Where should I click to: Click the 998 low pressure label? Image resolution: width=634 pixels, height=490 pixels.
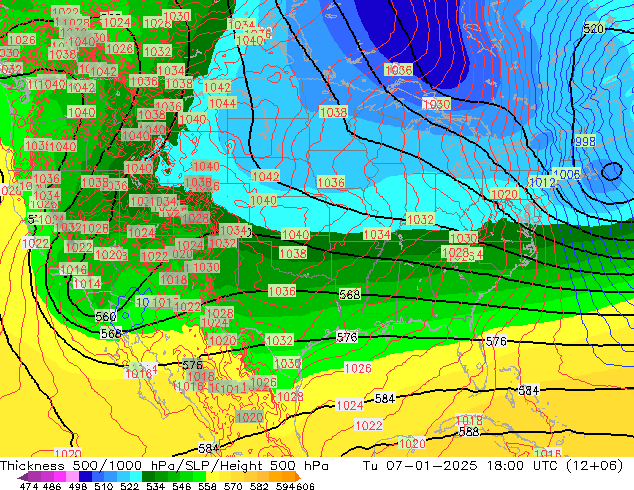[x=585, y=142]
